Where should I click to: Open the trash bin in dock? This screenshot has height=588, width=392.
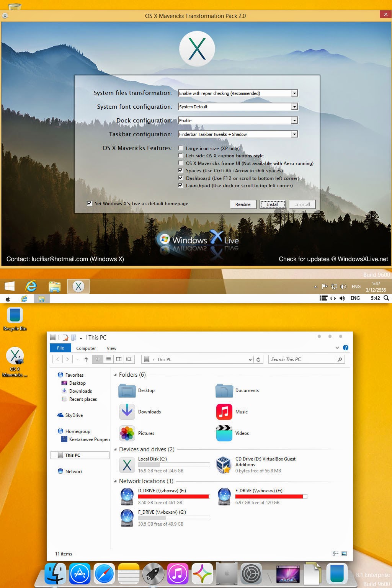(x=337, y=574)
